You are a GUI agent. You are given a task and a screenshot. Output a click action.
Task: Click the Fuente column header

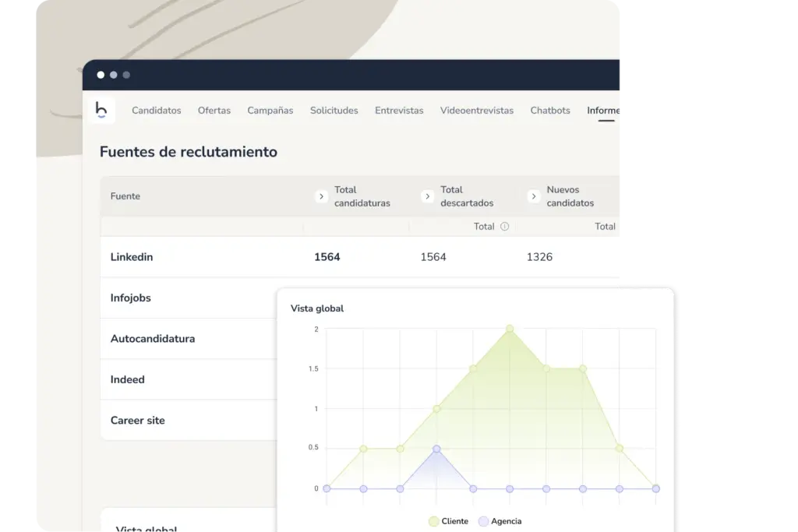pos(125,196)
